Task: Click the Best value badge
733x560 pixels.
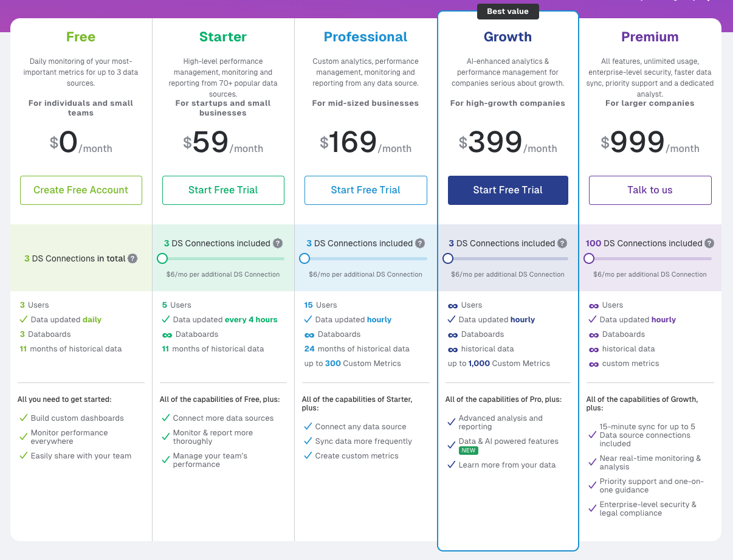Action: coord(508,12)
